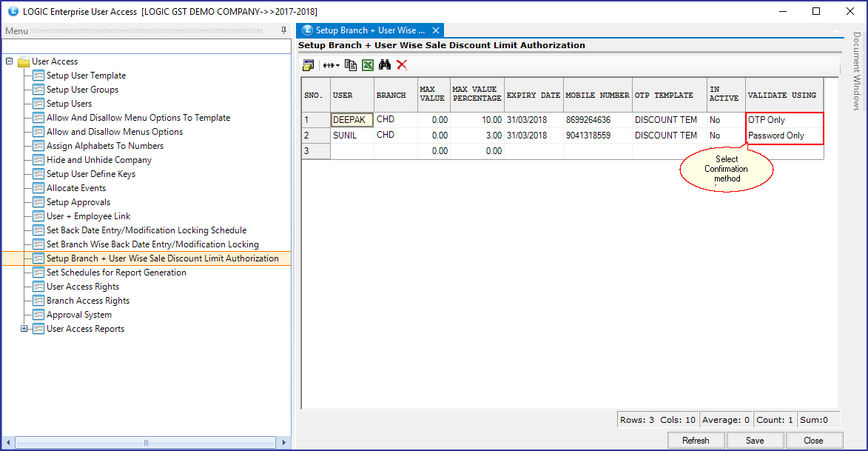Click the 3.00 max value percentage cell
868x451 pixels.
[x=477, y=136]
